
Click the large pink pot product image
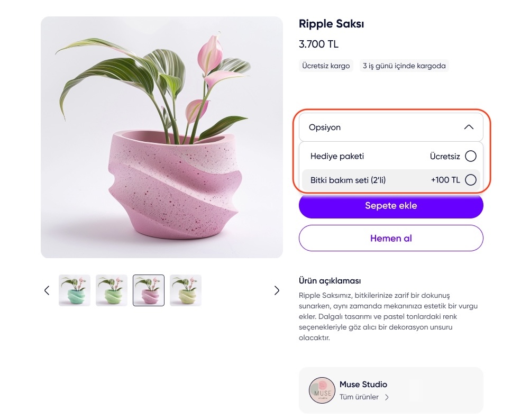click(162, 138)
